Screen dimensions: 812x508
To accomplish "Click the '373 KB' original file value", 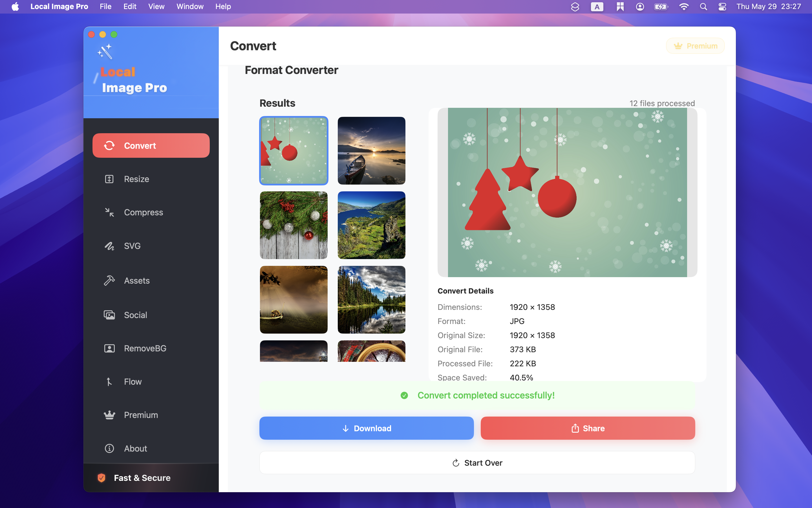I will click(523, 349).
